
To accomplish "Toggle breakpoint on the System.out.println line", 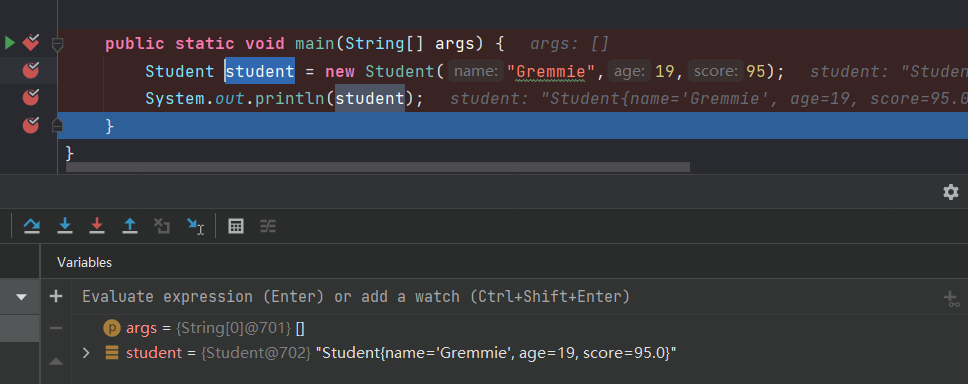I will point(30,98).
